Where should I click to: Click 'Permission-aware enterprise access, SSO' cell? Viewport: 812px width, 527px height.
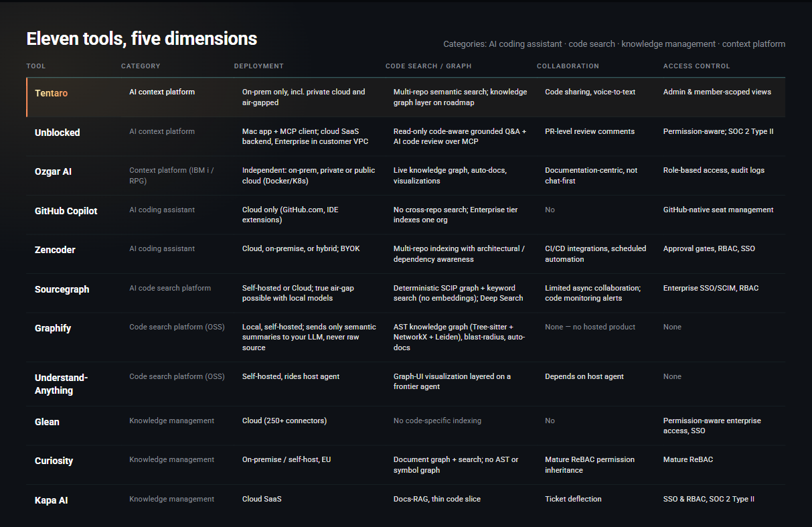712,426
